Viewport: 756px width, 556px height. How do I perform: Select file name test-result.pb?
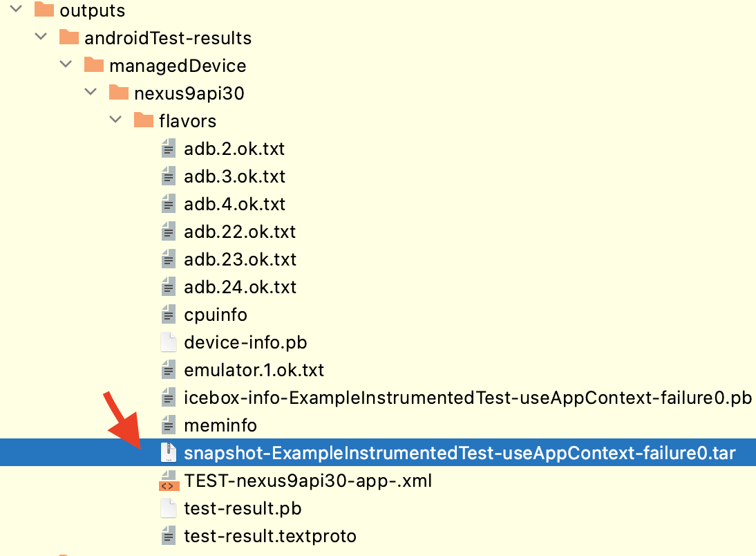click(243, 509)
